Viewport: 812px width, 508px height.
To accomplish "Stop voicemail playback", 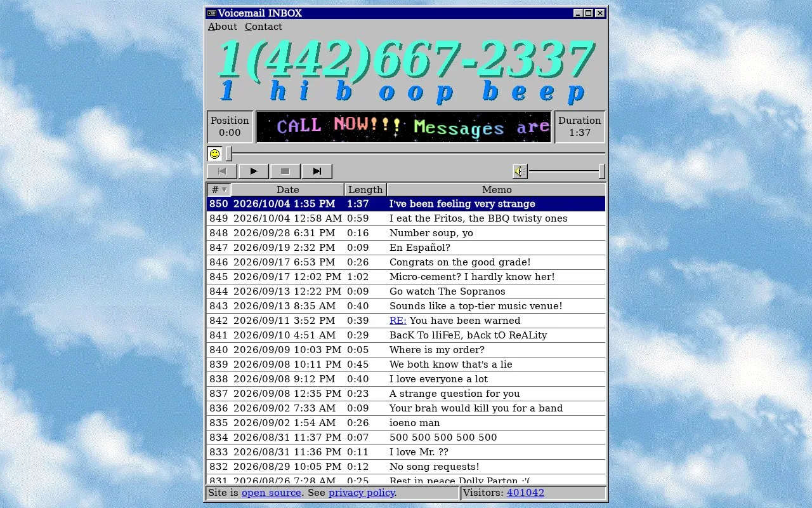I will [285, 171].
